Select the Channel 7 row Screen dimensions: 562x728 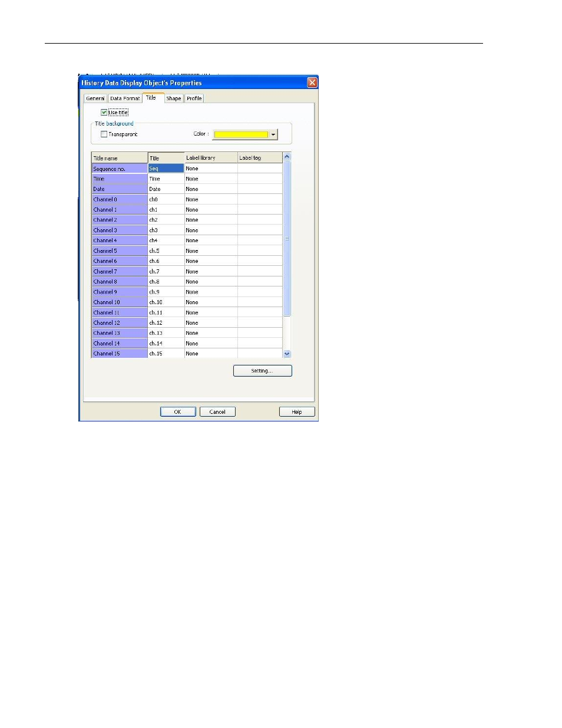(x=120, y=272)
